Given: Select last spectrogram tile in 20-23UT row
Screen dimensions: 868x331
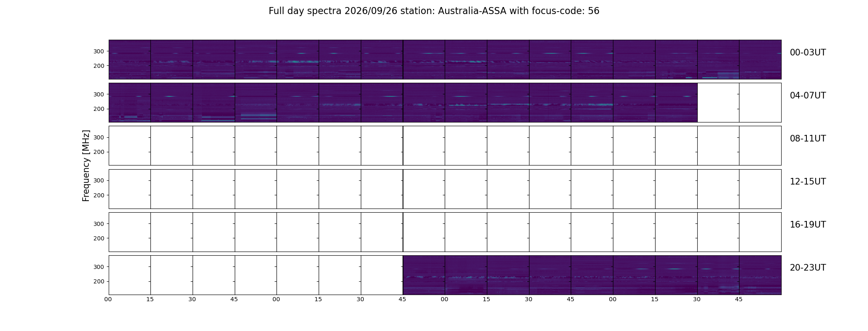Looking at the screenshot, I should tap(760, 275).
